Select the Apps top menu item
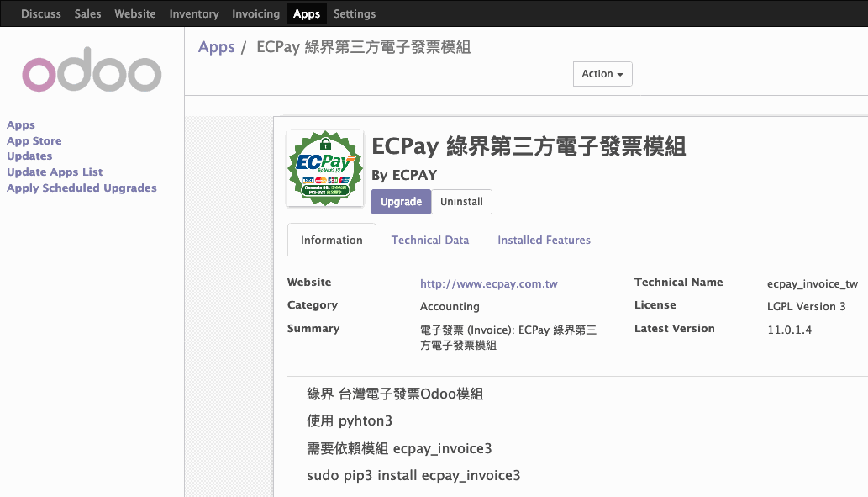The width and height of the screenshot is (868, 497). pyautogui.click(x=307, y=13)
